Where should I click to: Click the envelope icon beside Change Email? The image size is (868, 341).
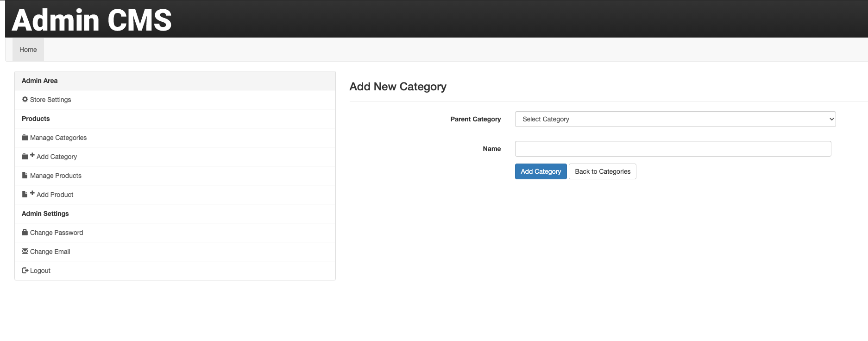[x=25, y=252]
